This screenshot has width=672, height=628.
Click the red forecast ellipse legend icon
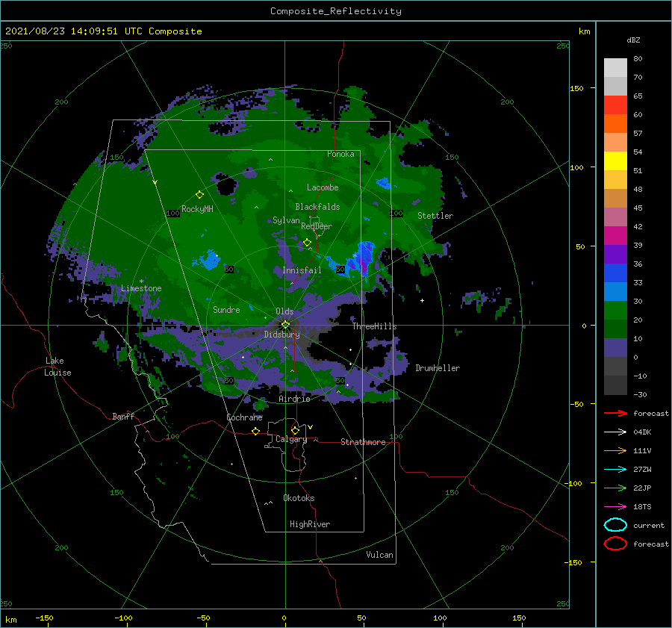click(615, 544)
